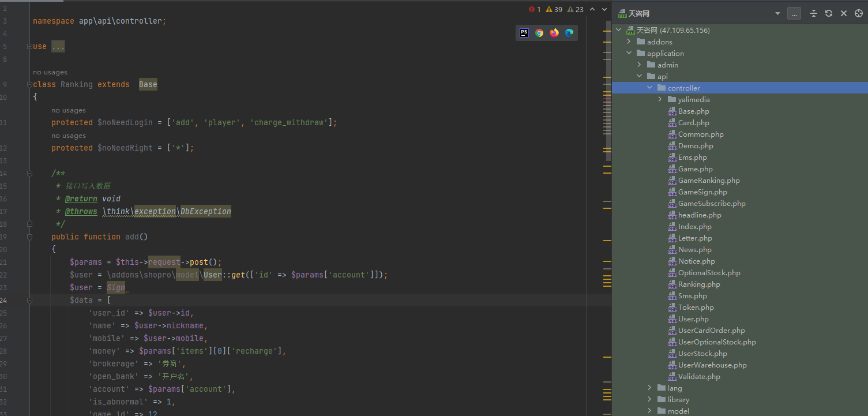Select the Common.php file icon
868x416 pixels.
672,134
